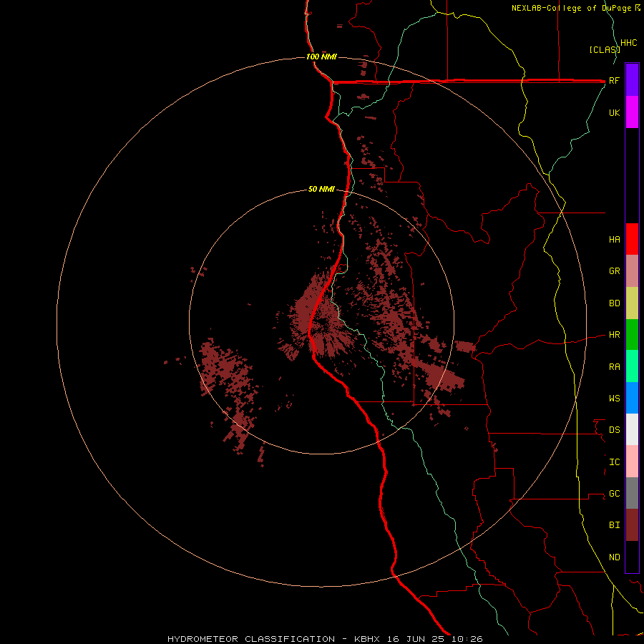Click the BI brown legend swatch

pos(632,525)
